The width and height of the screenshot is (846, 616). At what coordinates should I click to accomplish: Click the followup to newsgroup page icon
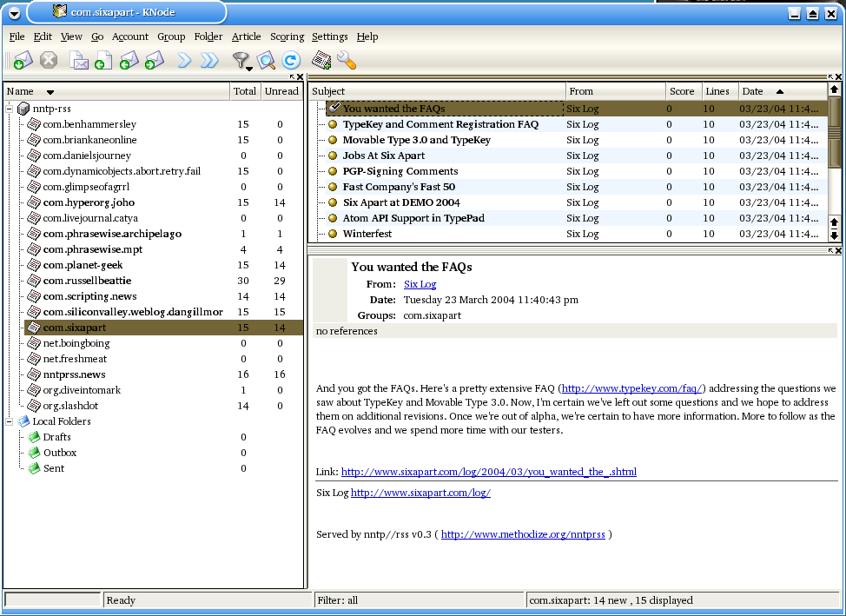pos(103,60)
